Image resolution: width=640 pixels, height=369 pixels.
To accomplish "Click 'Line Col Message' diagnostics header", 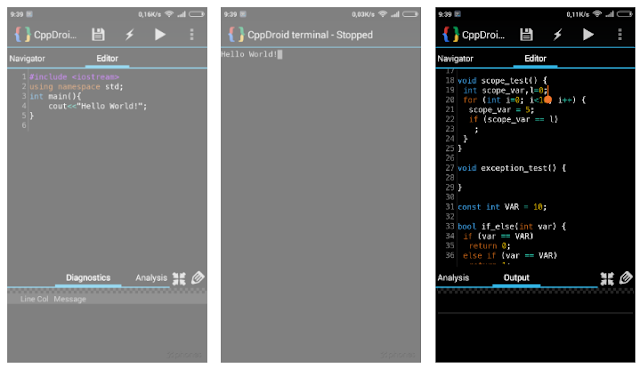I will coord(53,299).
